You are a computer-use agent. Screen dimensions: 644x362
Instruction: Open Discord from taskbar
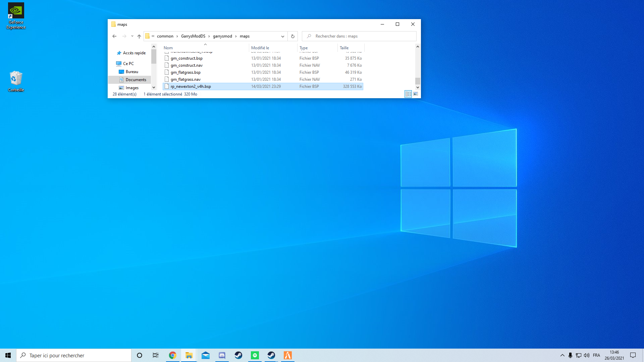click(222, 355)
